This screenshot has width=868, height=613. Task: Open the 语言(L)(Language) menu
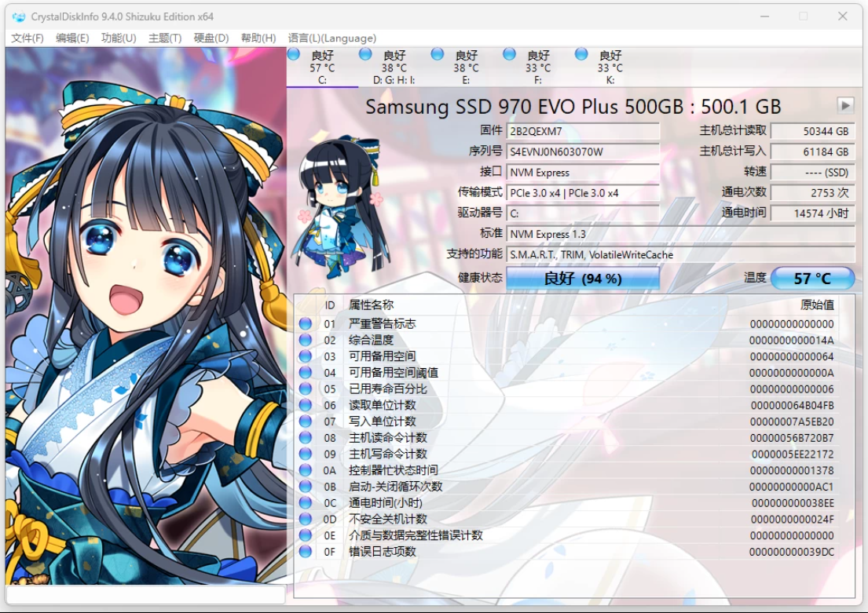point(331,38)
